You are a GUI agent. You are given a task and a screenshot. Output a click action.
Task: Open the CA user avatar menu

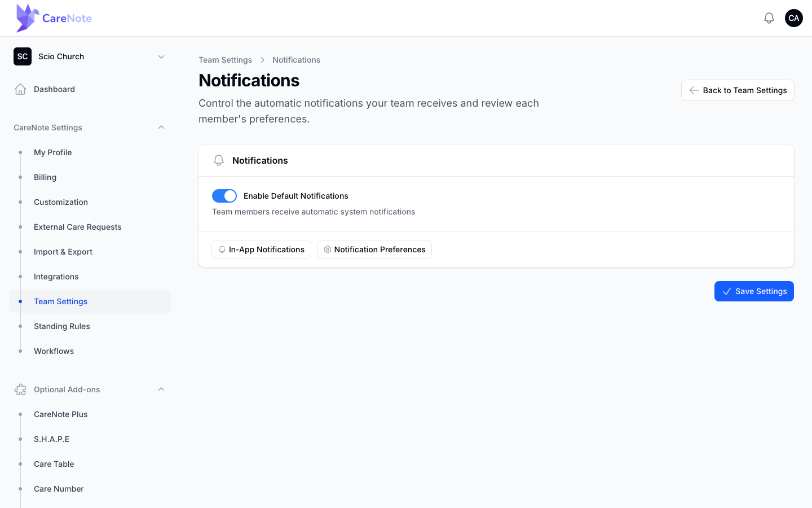coord(794,18)
